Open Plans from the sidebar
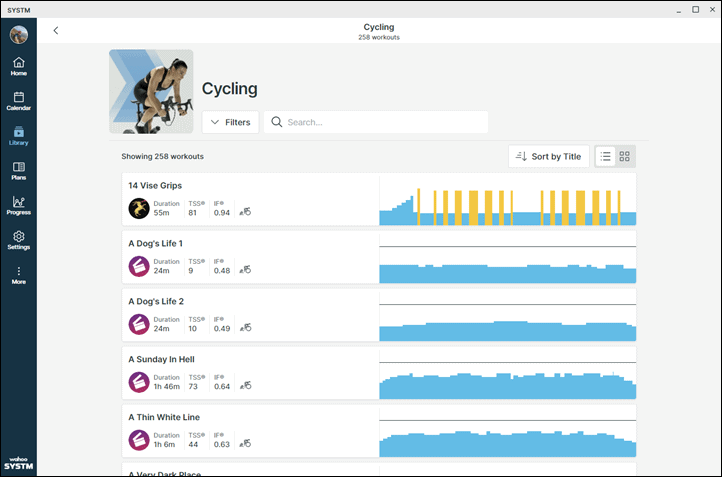This screenshot has height=477, width=722. point(18,171)
